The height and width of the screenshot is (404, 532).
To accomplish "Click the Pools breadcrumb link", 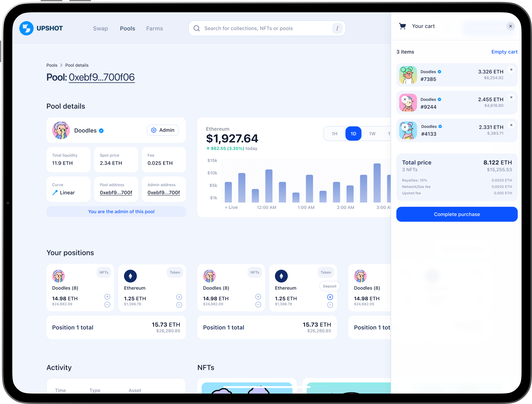I will pos(52,65).
